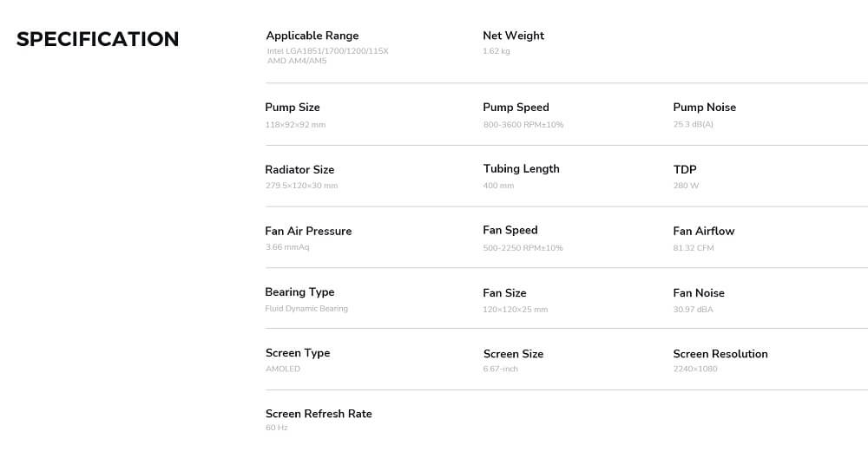The height and width of the screenshot is (458, 868).
Task: Click the 25.3 dB(A) pump noise value
Action: [x=693, y=124]
